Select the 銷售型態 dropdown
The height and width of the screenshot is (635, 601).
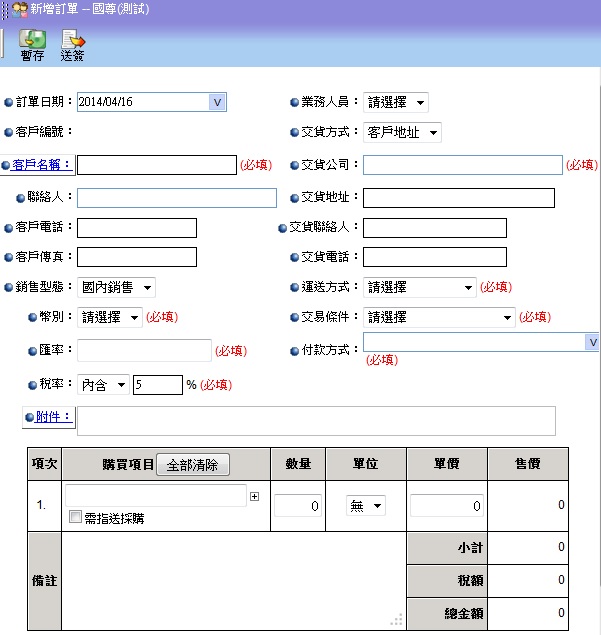(117, 287)
